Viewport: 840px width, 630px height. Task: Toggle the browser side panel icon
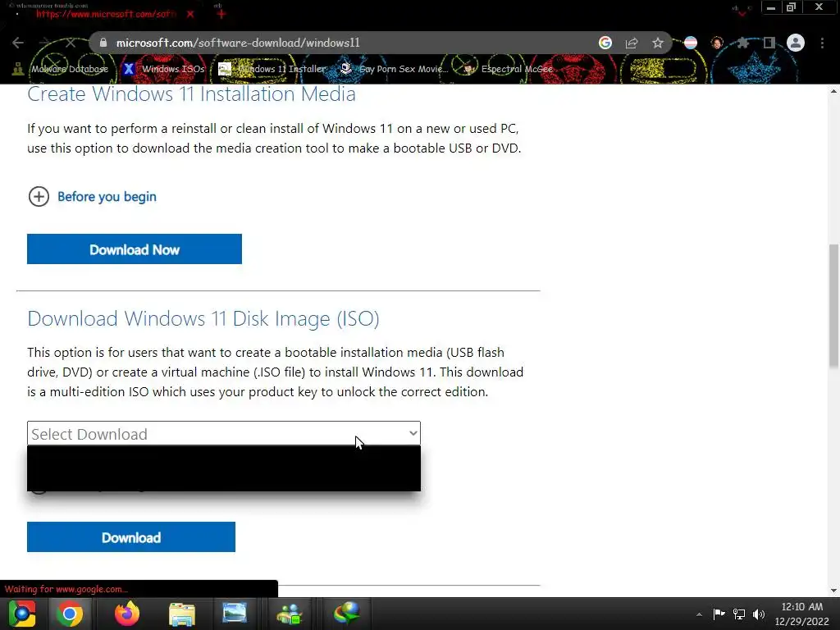coord(769,43)
